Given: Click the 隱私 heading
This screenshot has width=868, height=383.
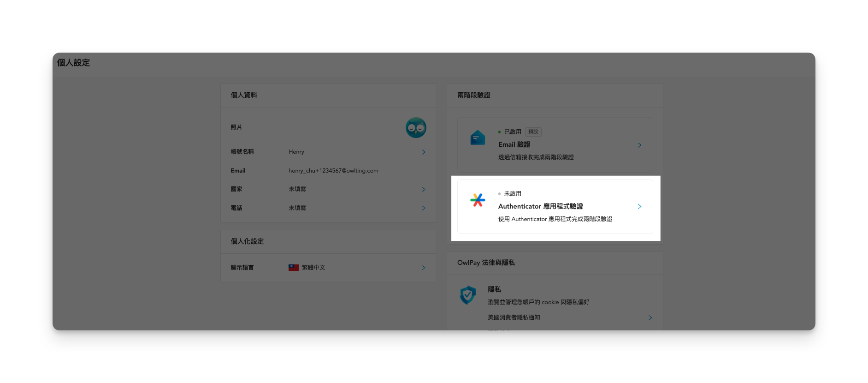Looking at the screenshot, I should pos(494,289).
